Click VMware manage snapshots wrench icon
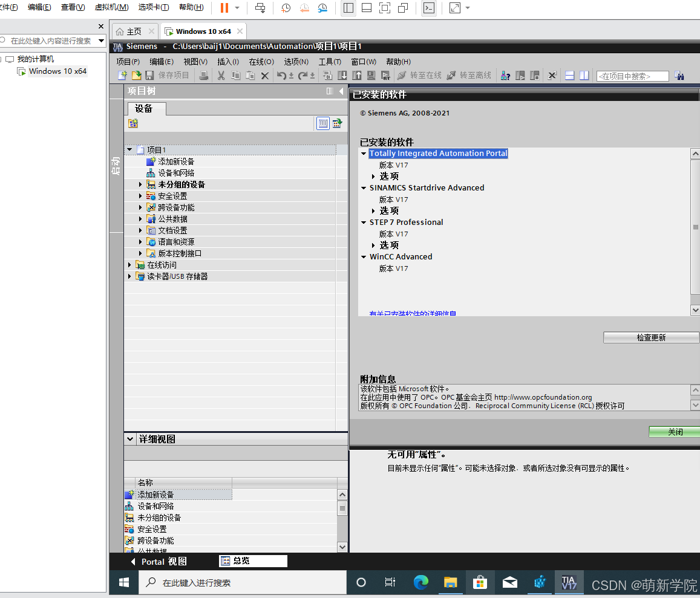Image resolution: width=700 pixels, height=598 pixels. (x=322, y=8)
